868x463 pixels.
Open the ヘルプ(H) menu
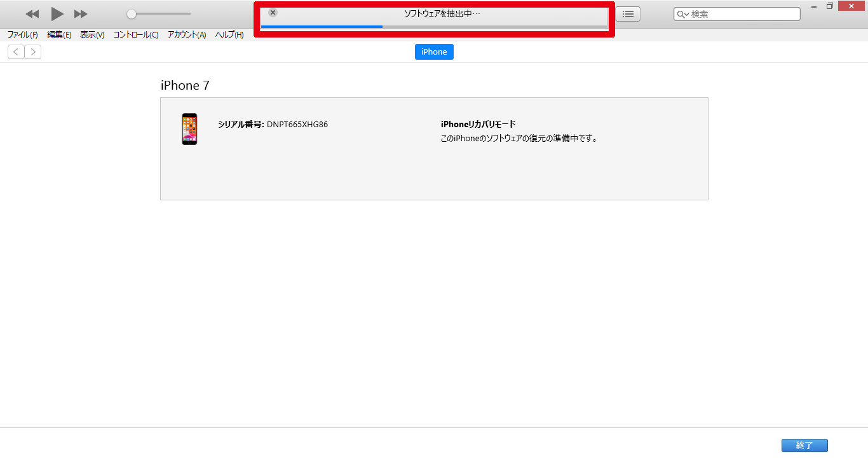pos(229,35)
